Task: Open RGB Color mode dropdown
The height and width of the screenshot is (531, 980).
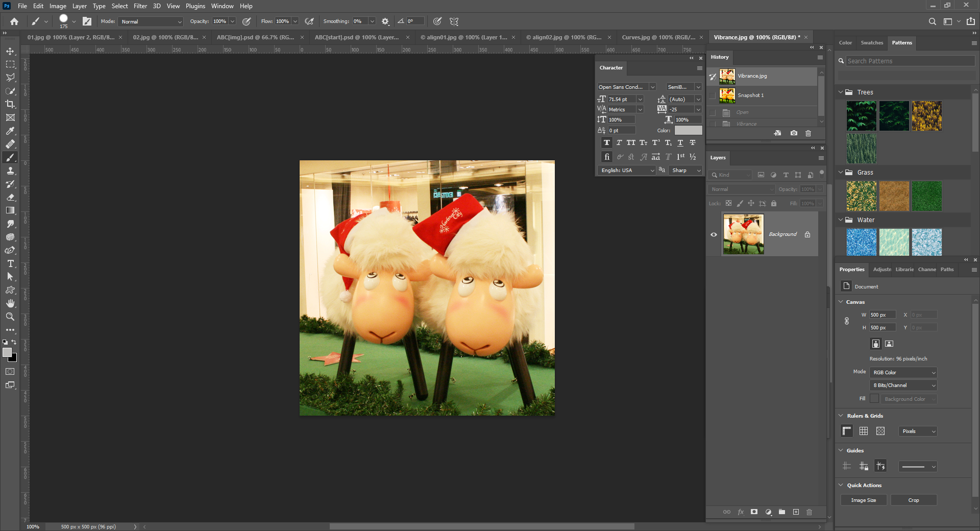Action: pyautogui.click(x=903, y=373)
